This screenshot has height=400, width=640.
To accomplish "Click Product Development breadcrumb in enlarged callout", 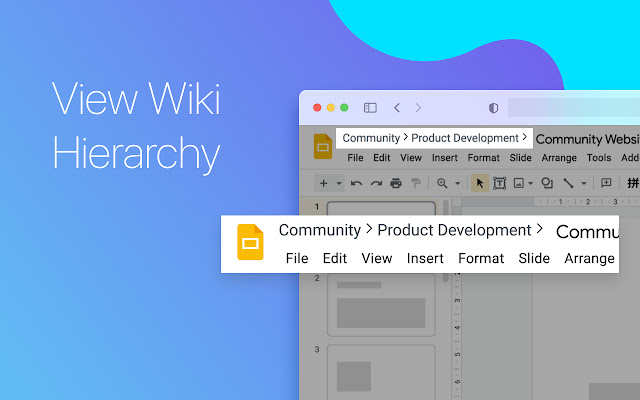I will tap(454, 230).
